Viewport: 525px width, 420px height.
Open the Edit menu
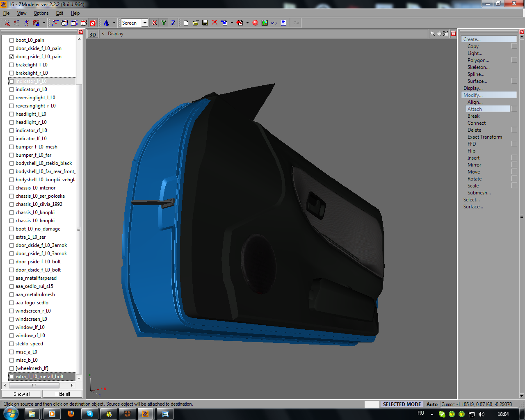pyautogui.click(x=59, y=13)
